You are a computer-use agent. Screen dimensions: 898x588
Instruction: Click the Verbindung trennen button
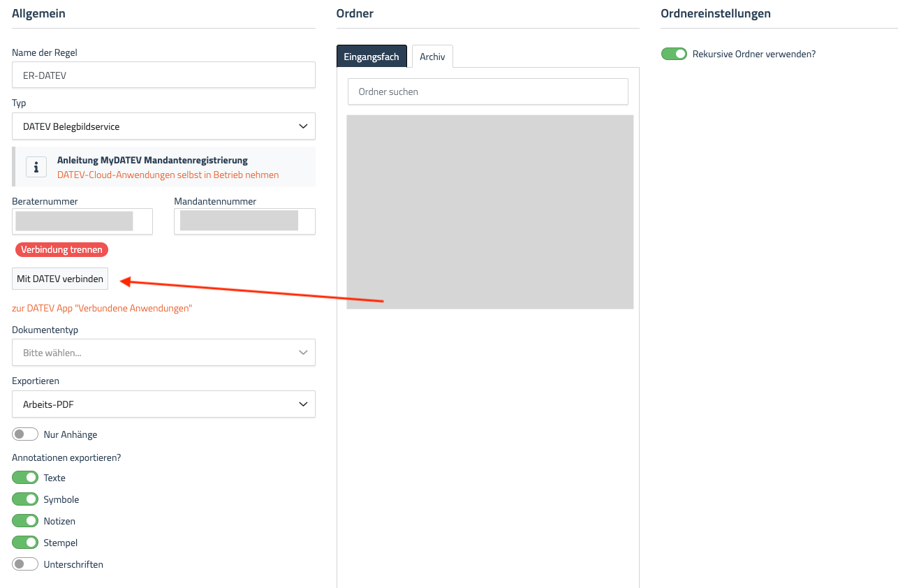[61, 249]
